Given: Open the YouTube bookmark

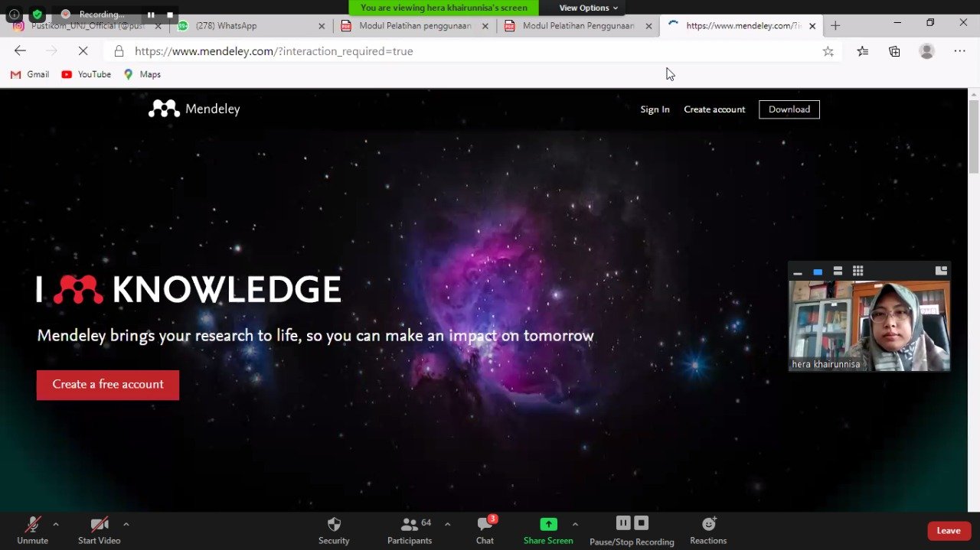Looking at the screenshot, I should (x=87, y=74).
